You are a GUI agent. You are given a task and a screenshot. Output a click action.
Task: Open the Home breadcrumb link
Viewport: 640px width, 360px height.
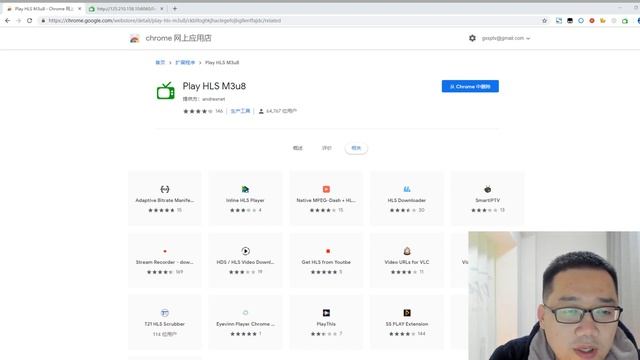pyautogui.click(x=160, y=62)
